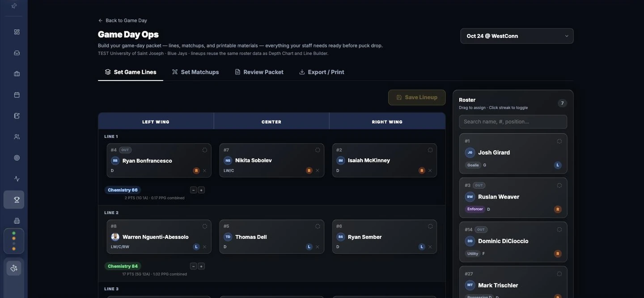Click R handedness badge on Isaiah McKinney

(422, 170)
